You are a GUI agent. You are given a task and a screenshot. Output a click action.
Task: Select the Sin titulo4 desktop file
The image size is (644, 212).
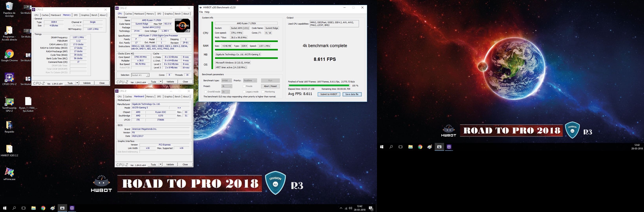26,80
